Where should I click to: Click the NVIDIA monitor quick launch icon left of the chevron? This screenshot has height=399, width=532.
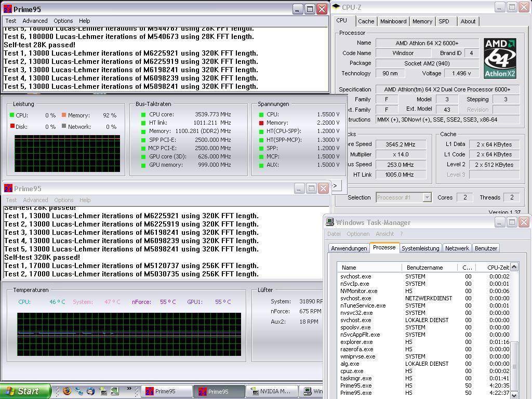(115, 391)
